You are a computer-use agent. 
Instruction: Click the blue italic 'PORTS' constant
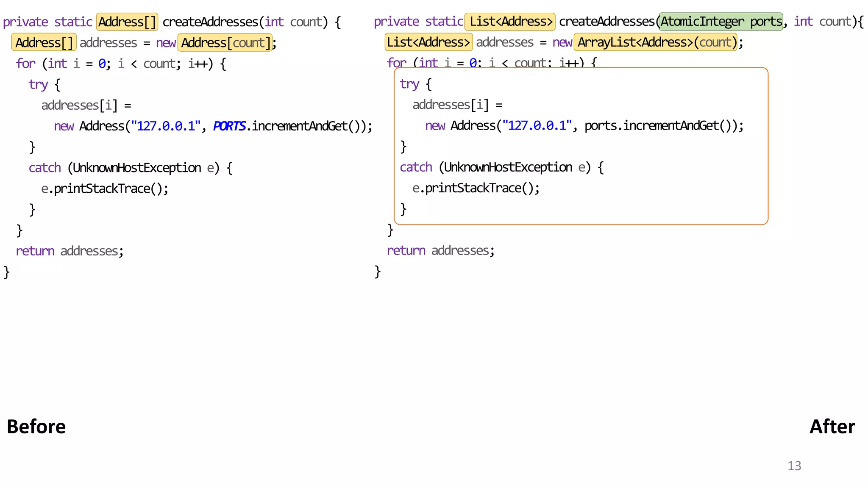click(x=229, y=126)
